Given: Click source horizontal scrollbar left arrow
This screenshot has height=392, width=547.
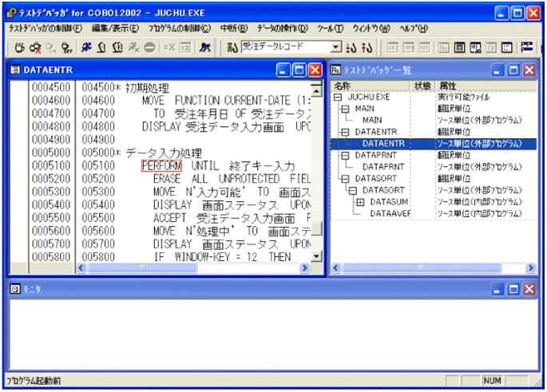Looking at the screenshot, I should 81,267.
